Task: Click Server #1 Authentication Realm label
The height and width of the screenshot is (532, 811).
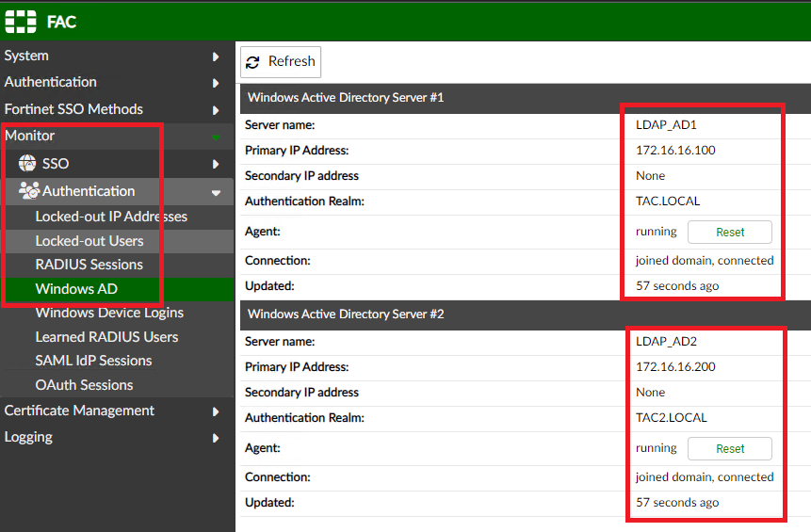Action: pos(304,202)
